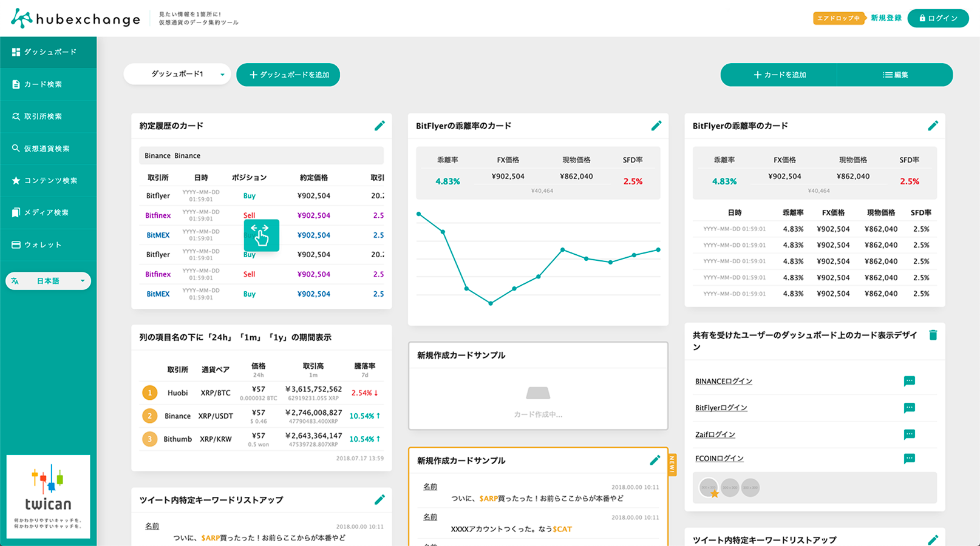Click the exchange search icon beside 取引所検索
This screenshot has height=546, width=980.
tap(16, 116)
